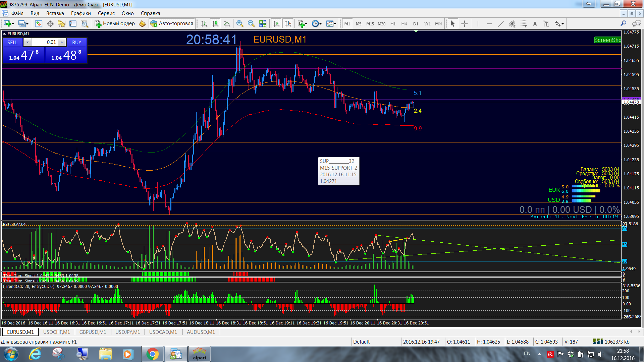Open the lot size dropdown in trade panel
Image resolution: width=644 pixels, height=362 pixels.
(28, 42)
